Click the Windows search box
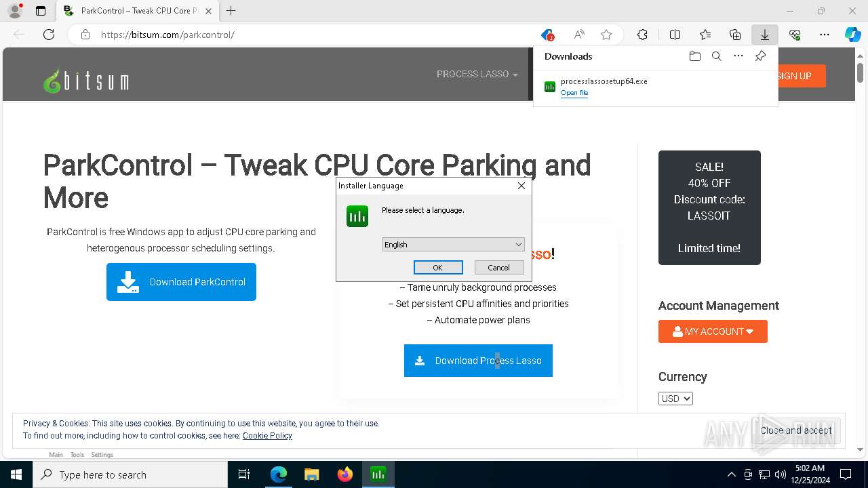 coord(130,474)
